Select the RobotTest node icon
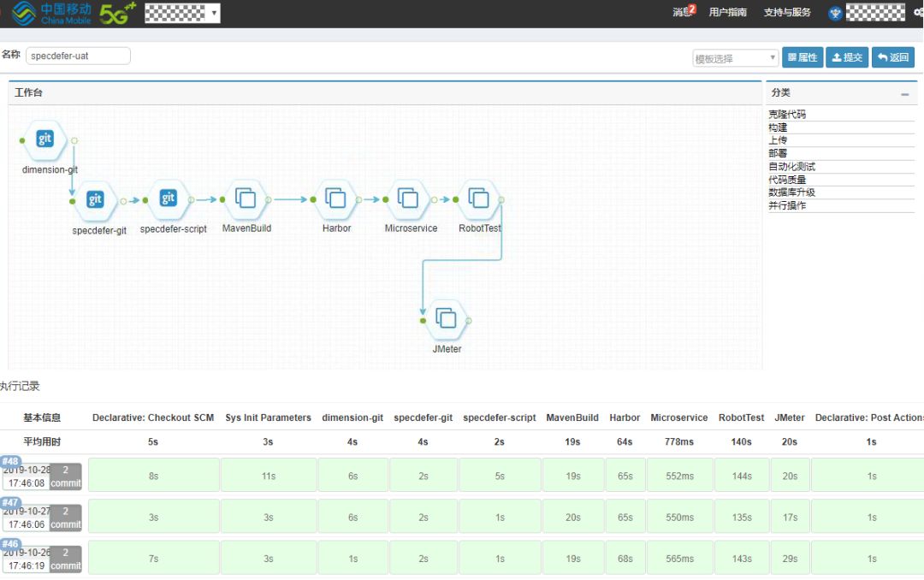924x580 pixels. pos(478,198)
